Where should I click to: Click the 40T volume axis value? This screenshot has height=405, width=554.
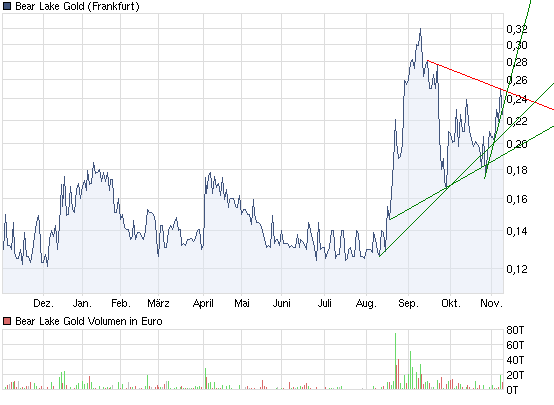(515, 360)
